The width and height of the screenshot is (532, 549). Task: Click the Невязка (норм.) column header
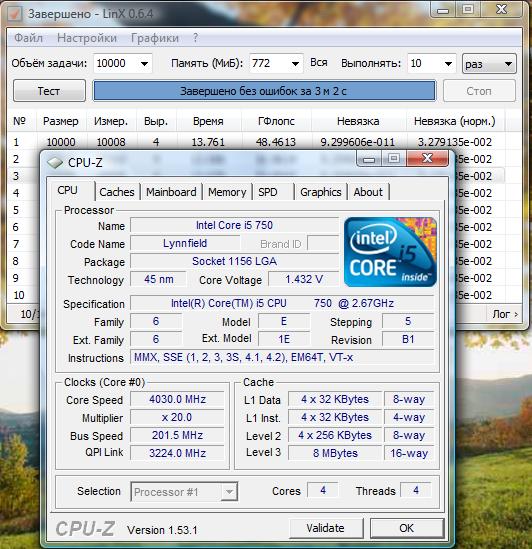coord(455,121)
